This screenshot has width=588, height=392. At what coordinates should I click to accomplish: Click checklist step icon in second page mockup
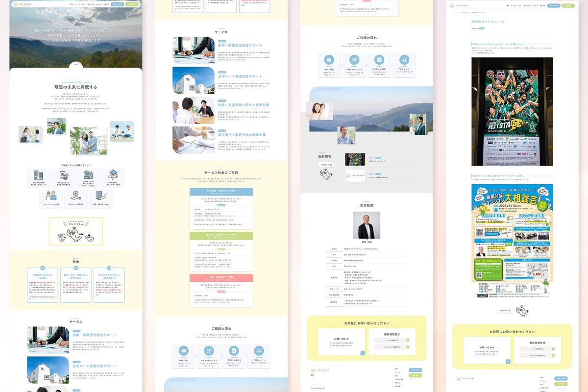tap(234, 351)
